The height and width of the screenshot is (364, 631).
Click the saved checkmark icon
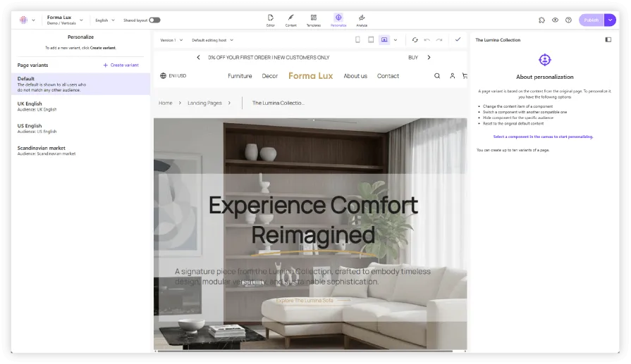[x=458, y=39]
